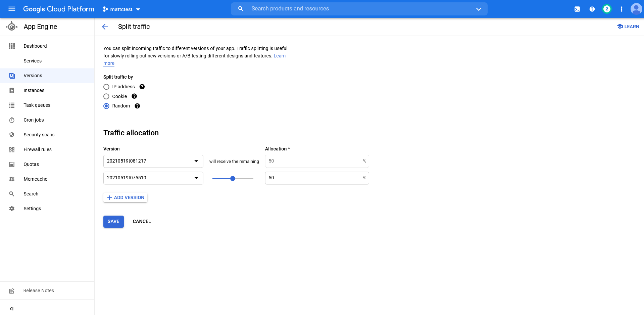The height and width of the screenshot is (315, 644).
Task: Open the user account avatar
Action: pyautogui.click(x=636, y=9)
